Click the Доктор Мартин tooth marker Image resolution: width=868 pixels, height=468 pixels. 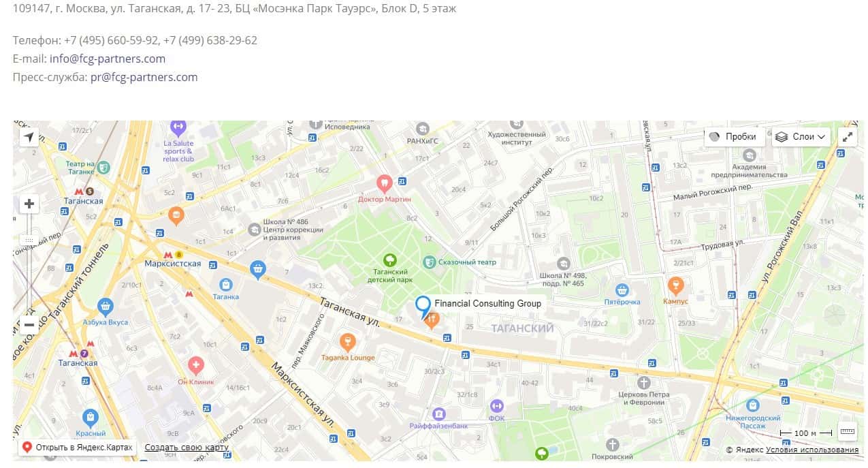click(385, 183)
